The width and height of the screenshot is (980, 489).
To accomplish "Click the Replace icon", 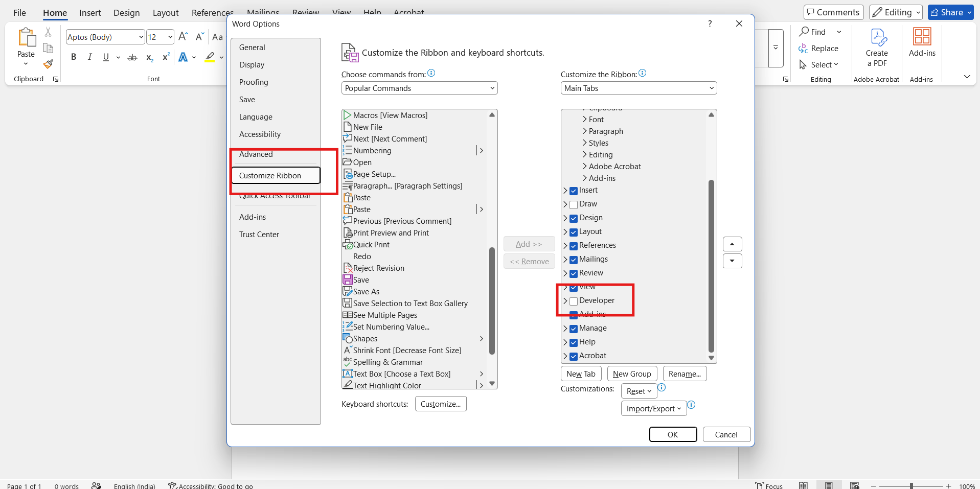I will click(x=803, y=49).
